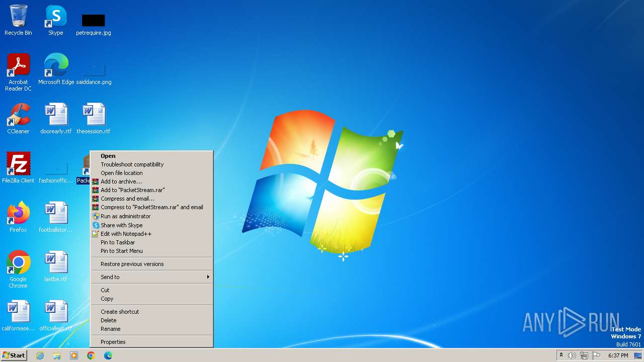Screen dimensions: 644x362
Task: Choose Pin to Taskbar
Action: (151, 242)
